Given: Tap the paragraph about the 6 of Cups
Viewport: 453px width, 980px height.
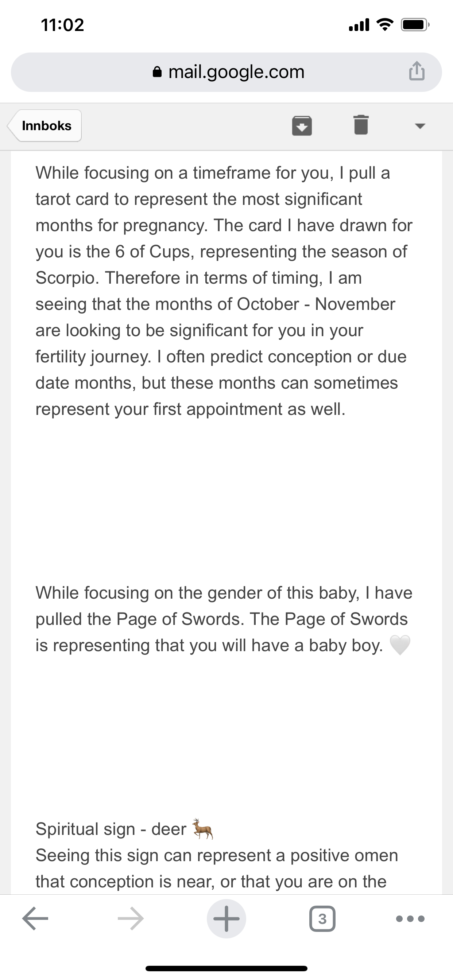Looking at the screenshot, I should pyautogui.click(x=225, y=291).
